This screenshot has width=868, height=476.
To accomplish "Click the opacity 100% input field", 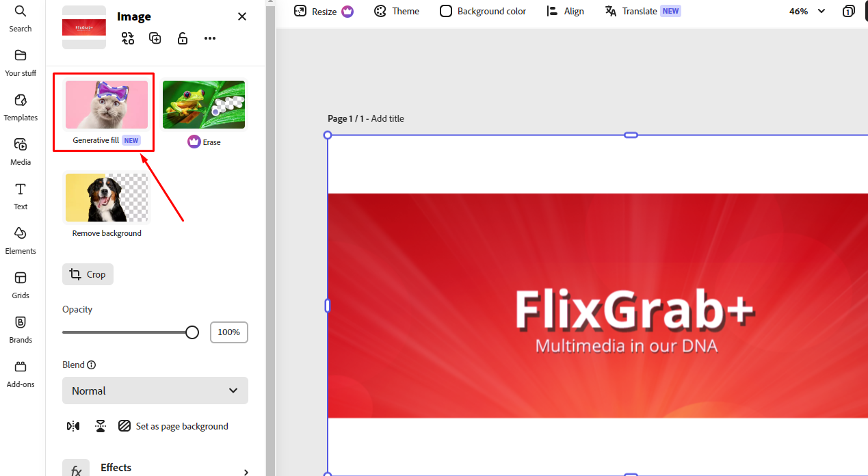I will point(229,332).
